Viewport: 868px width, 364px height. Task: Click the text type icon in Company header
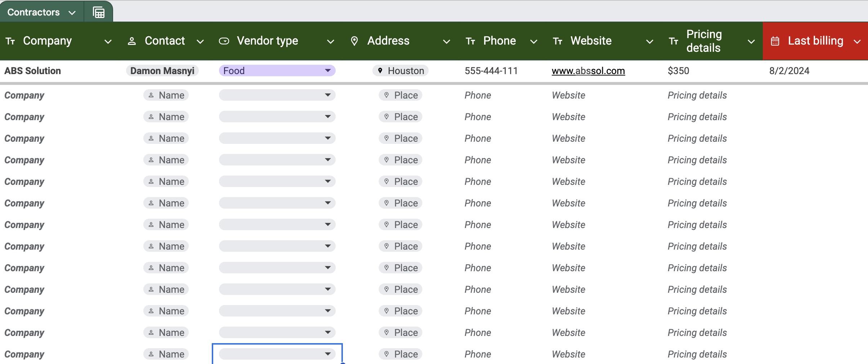coord(10,41)
